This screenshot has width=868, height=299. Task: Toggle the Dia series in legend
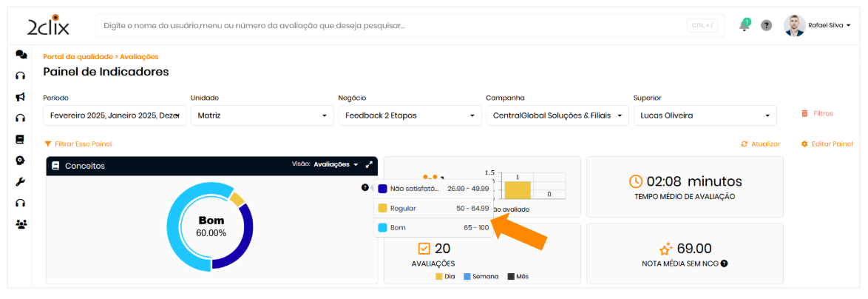444,277
